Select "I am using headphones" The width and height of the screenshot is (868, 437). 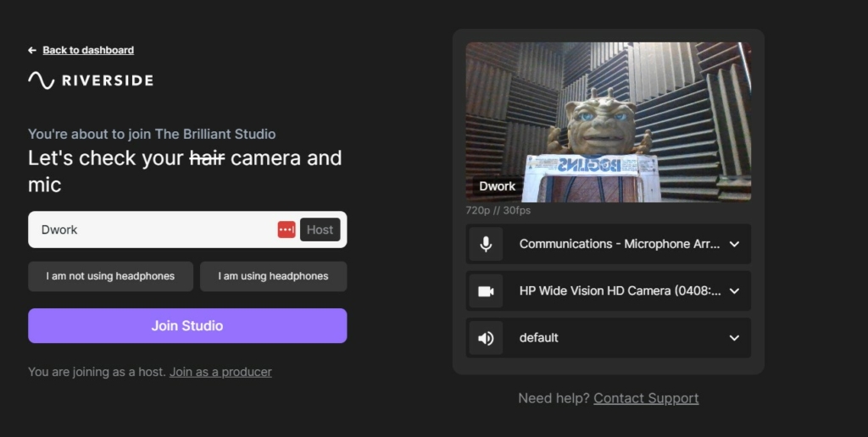click(273, 276)
